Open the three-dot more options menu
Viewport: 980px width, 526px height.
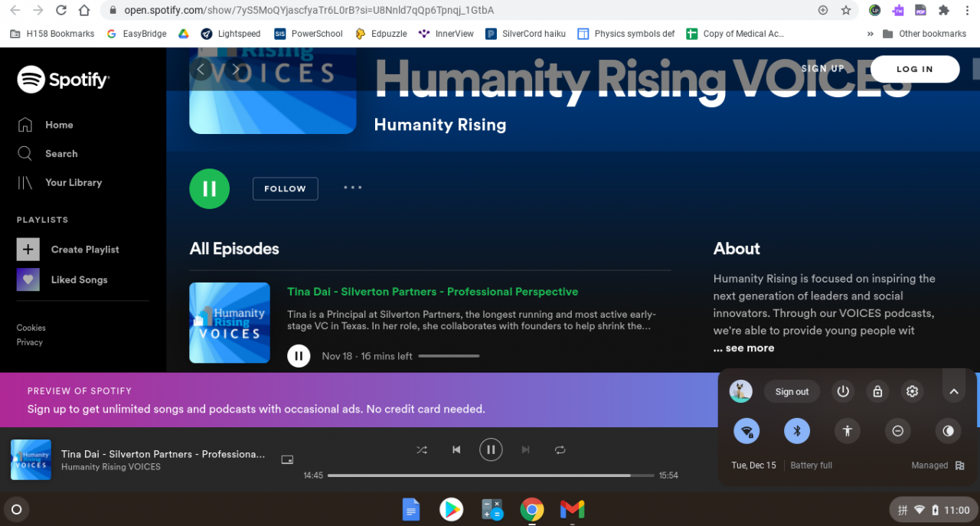click(352, 188)
